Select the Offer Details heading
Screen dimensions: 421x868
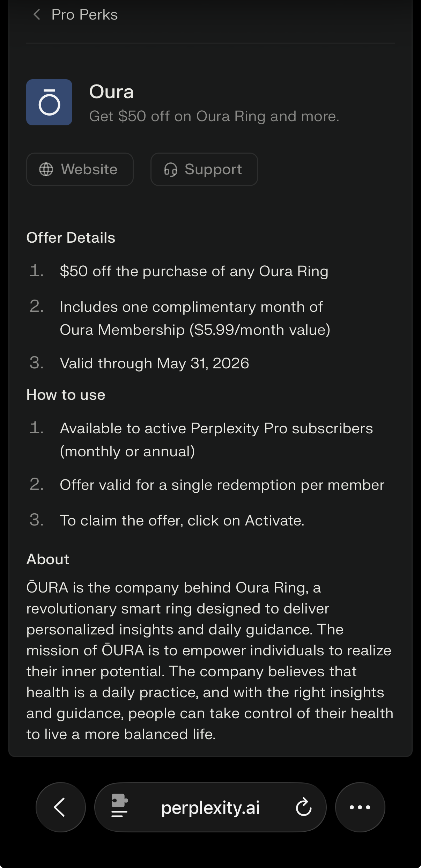pos(71,238)
